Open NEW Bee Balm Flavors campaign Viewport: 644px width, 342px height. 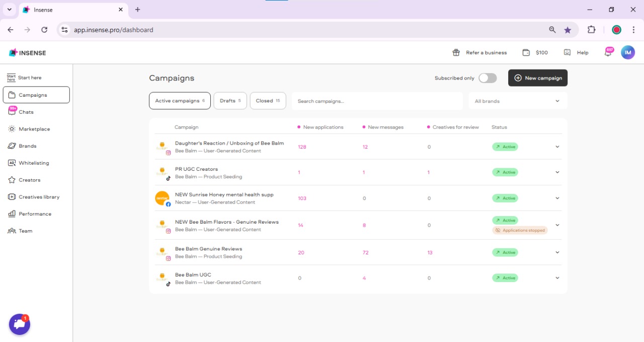227,222
